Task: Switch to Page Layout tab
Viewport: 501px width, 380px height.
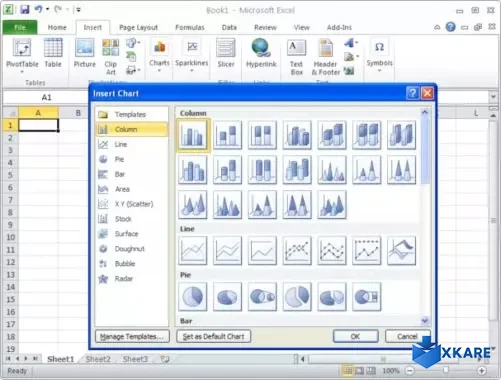Action: click(138, 28)
